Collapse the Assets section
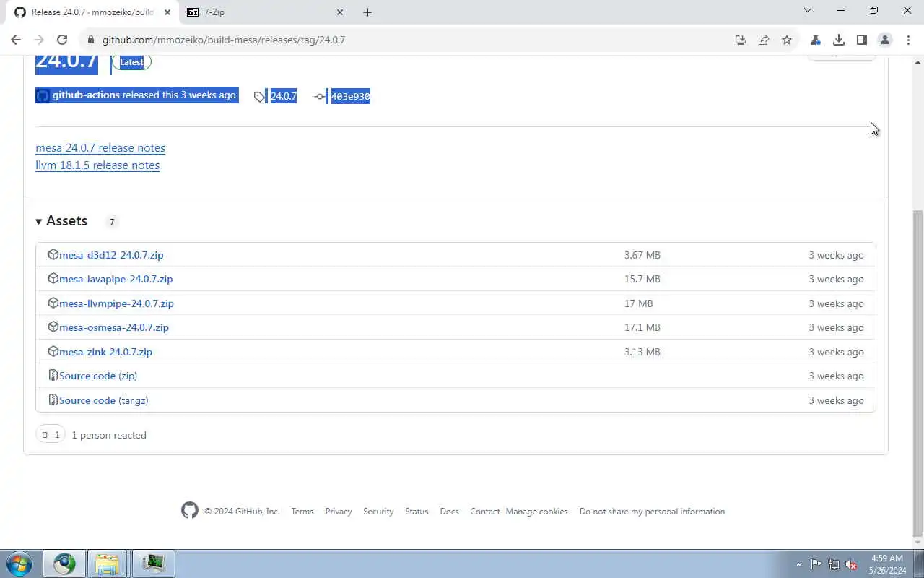This screenshot has width=924, height=578. tap(61, 221)
